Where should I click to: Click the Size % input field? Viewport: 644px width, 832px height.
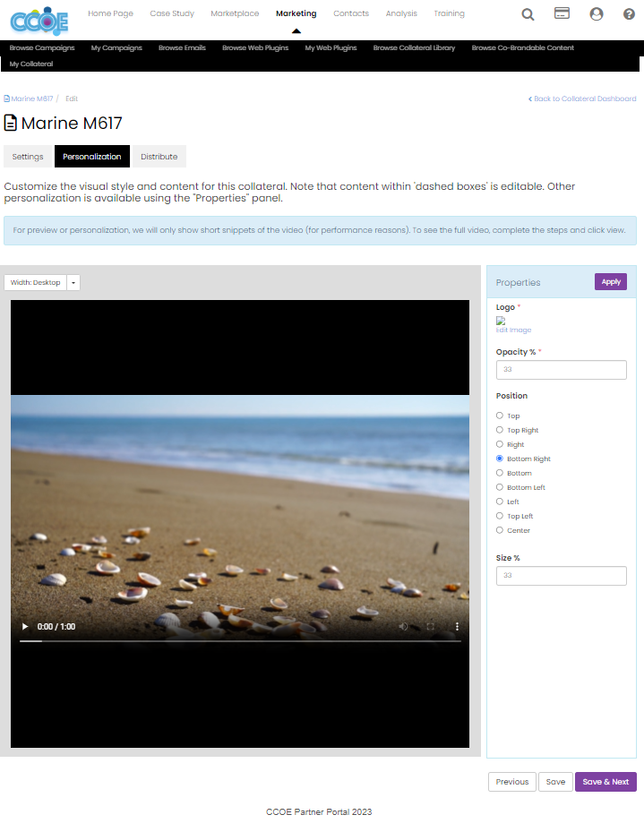point(562,576)
